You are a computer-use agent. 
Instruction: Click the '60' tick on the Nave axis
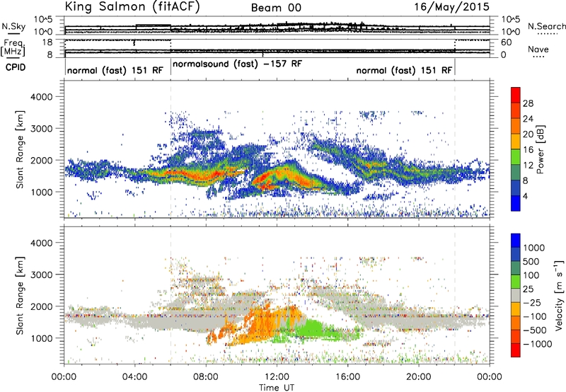[x=506, y=42]
